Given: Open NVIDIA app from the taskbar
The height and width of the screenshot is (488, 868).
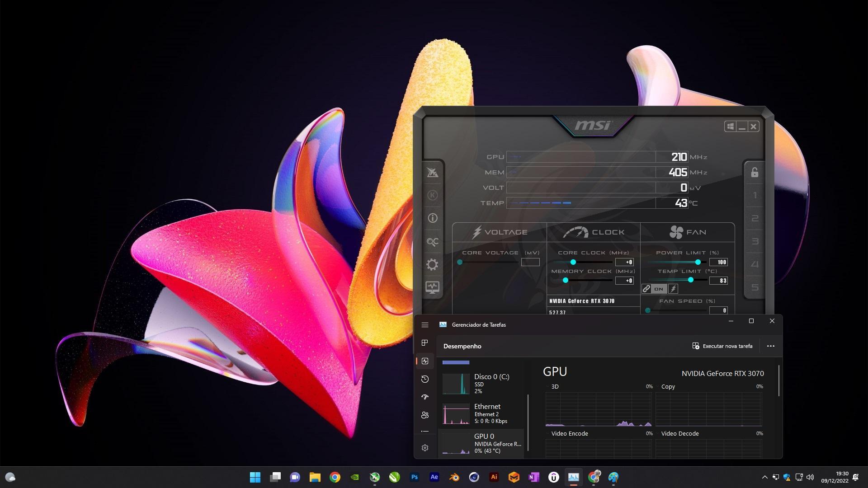Looking at the screenshot, I should pos(355,477).
